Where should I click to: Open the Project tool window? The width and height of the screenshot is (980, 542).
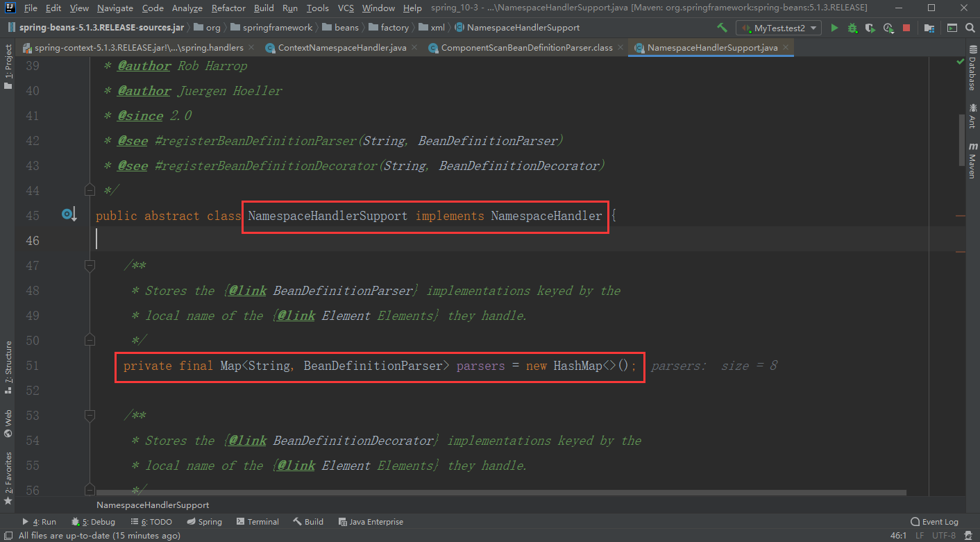(x=8, y=67)
